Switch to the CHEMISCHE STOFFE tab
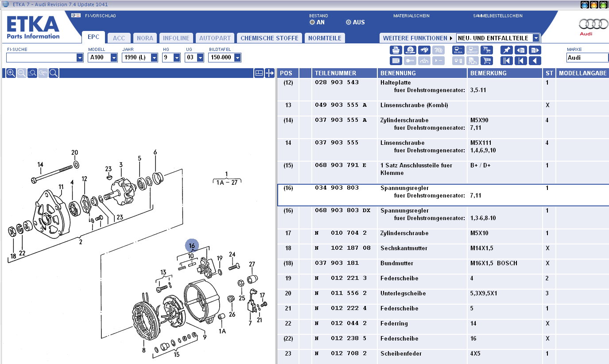The width and height of the screenshot is (609, 364). (x=269, y=38)
